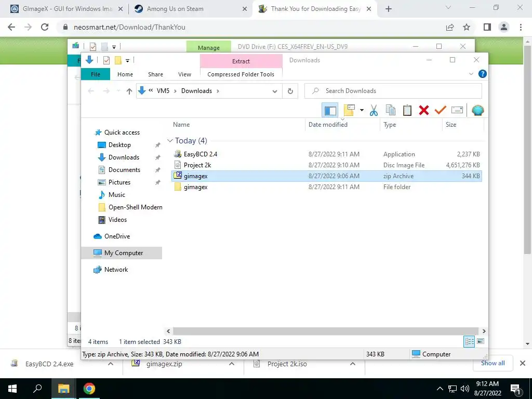Open Customize Quick Access Toolbar dropdown in Downloads window

click(x=128, y=61)
